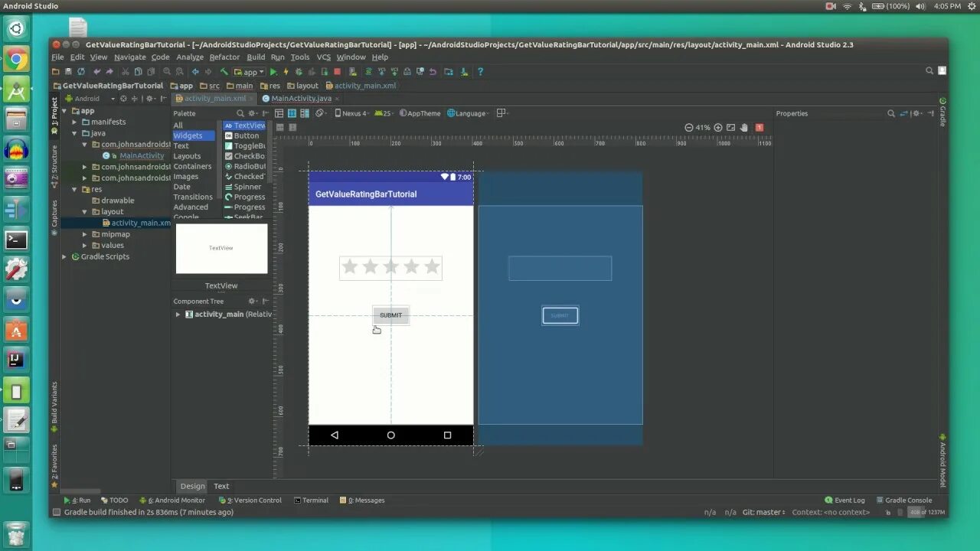Search Properties with the magnifier icon
Viewport: 980px width, 551px height.
pyautogui.click(x=891, y=113)
